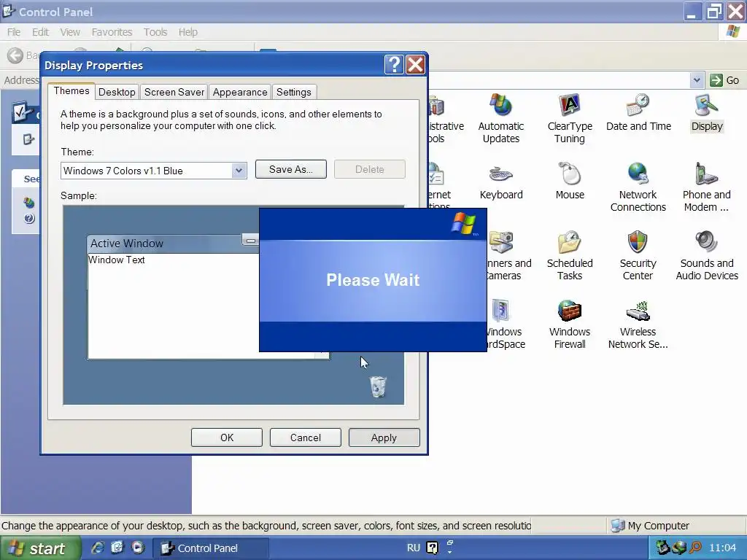Image resolution: width=747 pixels, height=560 pixels.
Task: Open the Edit menu
Action: (41, 32)
